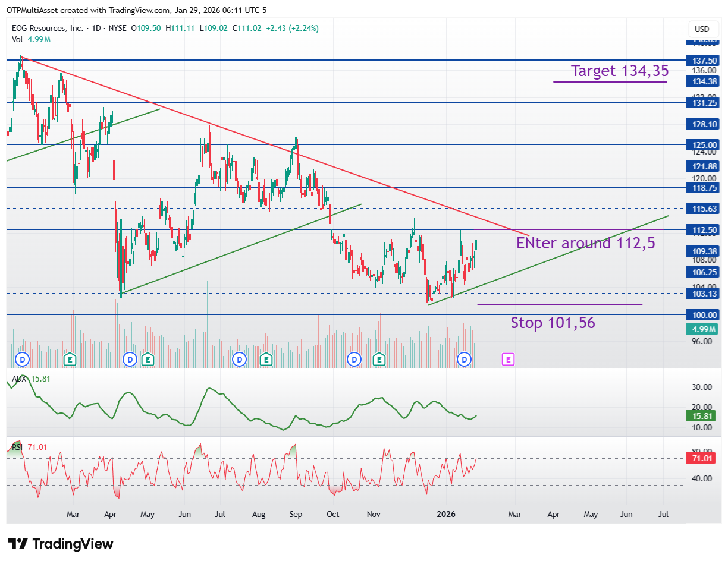The image size is (728, 564).
Task: Click the earnings marker near early March
Action: coord(70,359)
